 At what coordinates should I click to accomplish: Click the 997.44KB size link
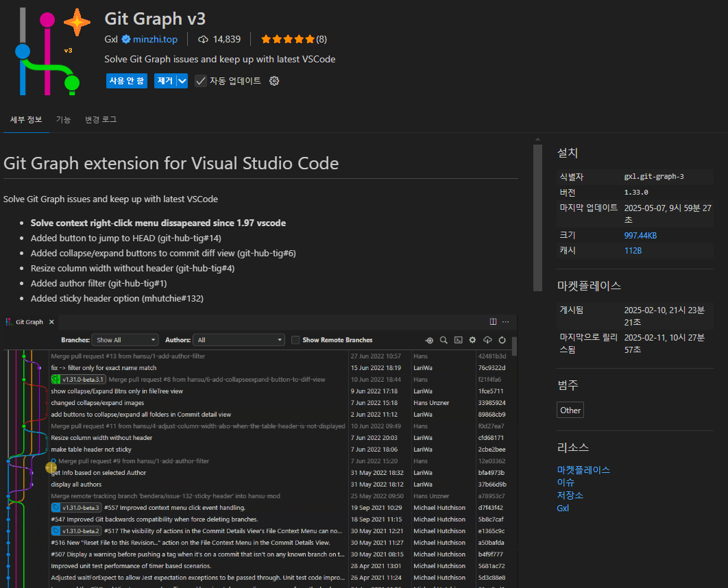coord(640,236)
